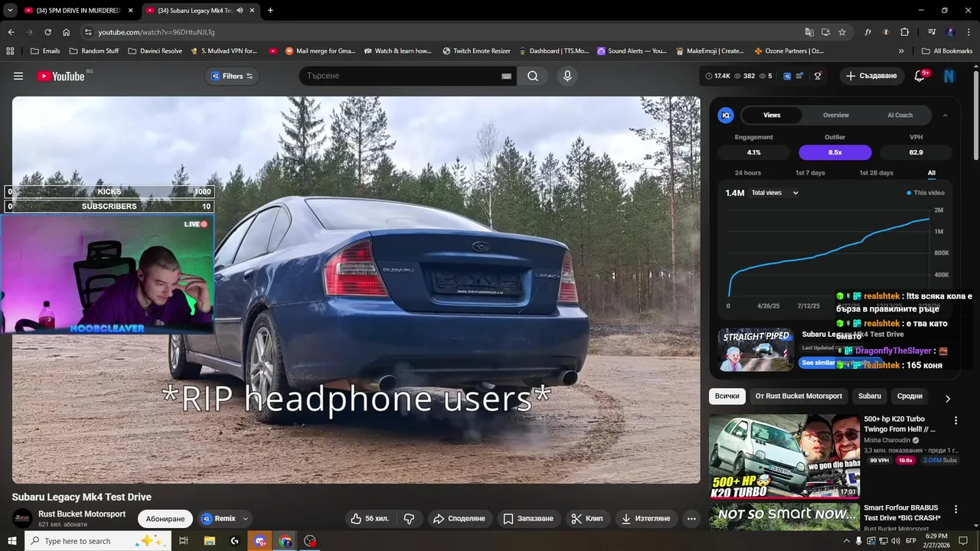Click the Engagement 4.1% value
This screenshot has height=551, width=980.
pyautogui.click(x=753, y=152)
